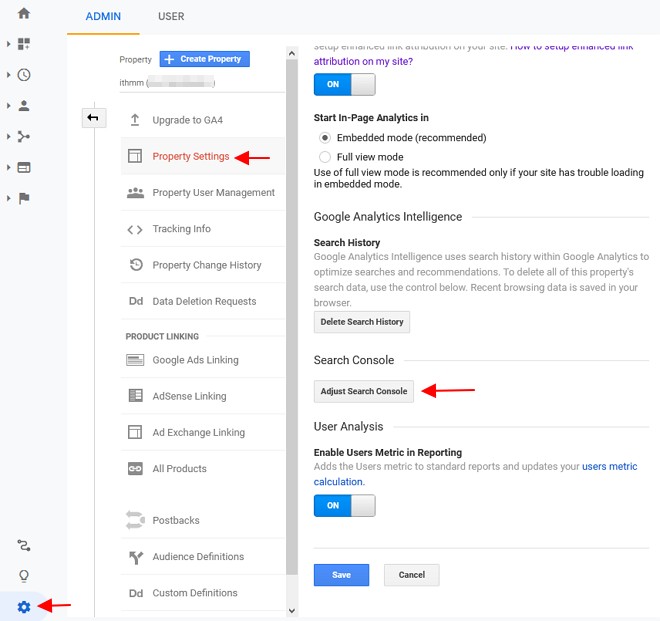Viewport: 660px width, 621px height.
Task: Open Data Deletion Requests menu item
Action: 202,301
